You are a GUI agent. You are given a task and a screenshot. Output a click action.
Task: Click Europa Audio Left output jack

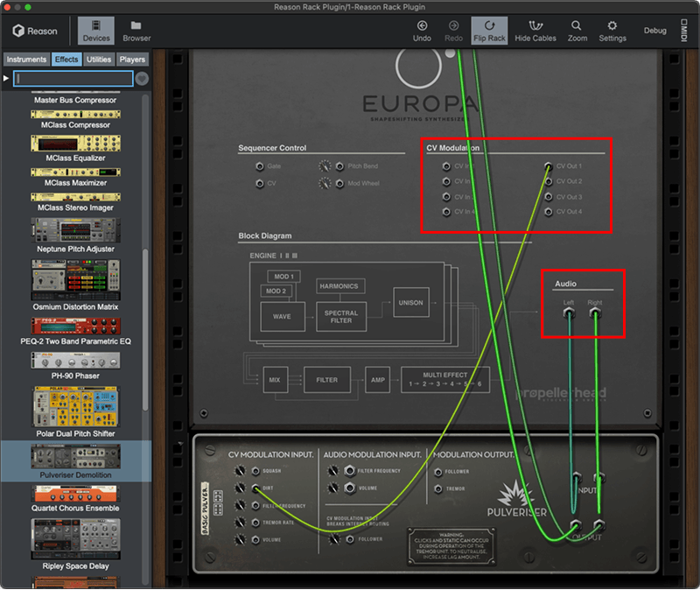click(x=569, y=313)
